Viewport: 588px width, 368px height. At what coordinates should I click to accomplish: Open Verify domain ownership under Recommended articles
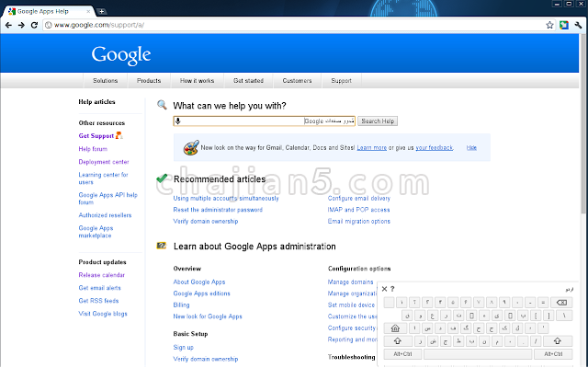[206, 221]
